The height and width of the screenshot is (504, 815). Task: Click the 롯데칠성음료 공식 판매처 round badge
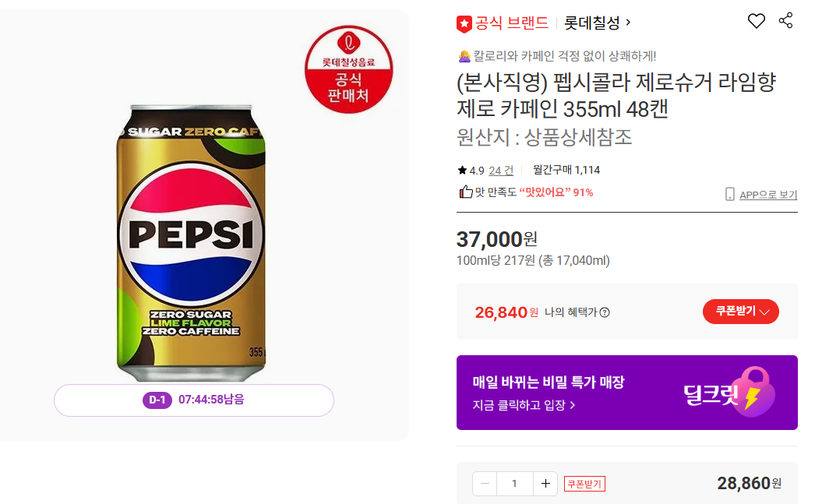tap(349, 69)
